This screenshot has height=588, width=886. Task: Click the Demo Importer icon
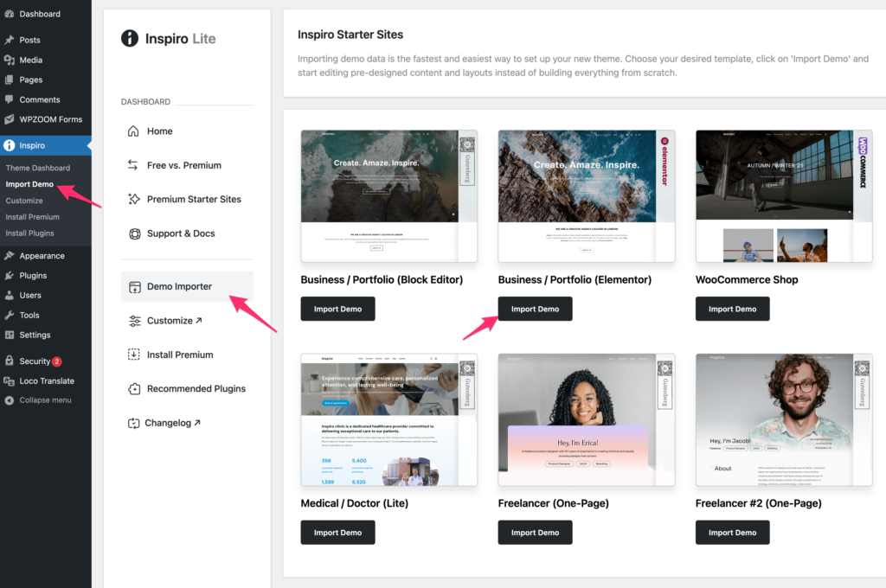pos(134,287)
